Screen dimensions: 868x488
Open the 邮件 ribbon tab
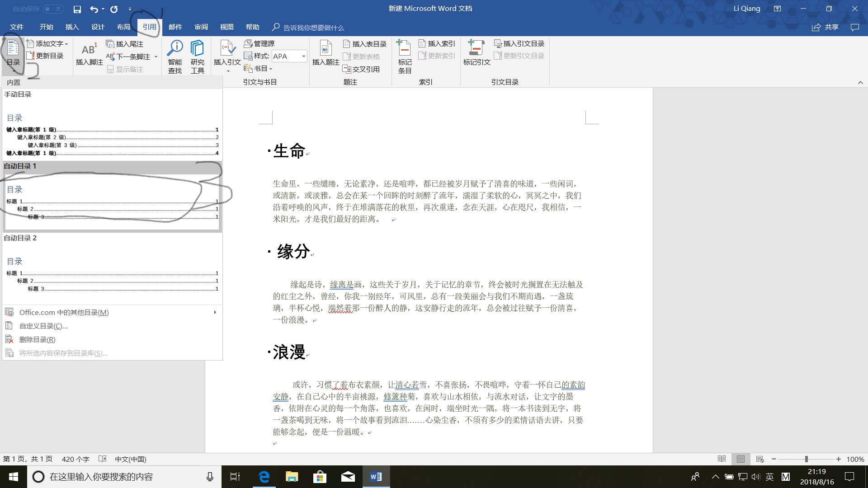click(175, 27)
